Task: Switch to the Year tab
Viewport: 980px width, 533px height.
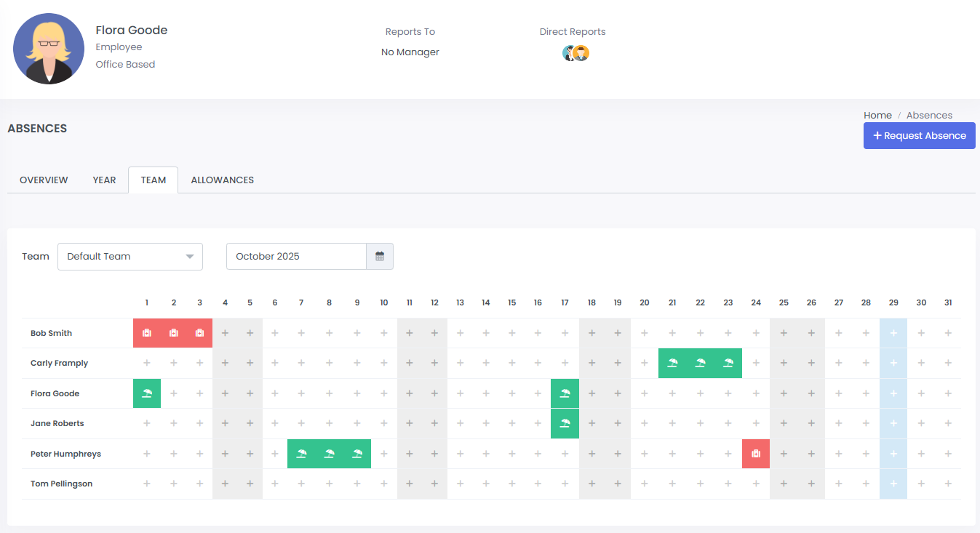Action: [x=104, y=180]
